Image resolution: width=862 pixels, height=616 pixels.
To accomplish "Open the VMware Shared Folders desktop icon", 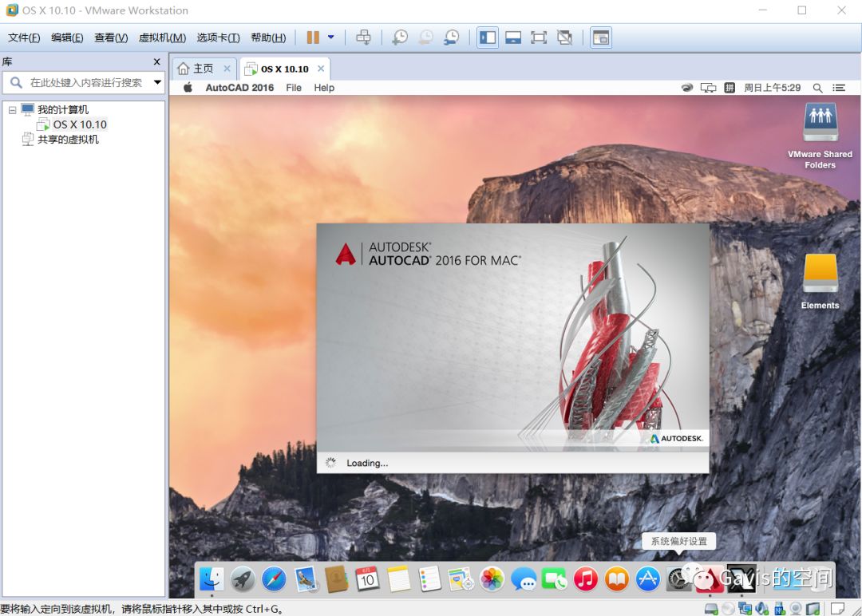I will [x=820, y=136].
